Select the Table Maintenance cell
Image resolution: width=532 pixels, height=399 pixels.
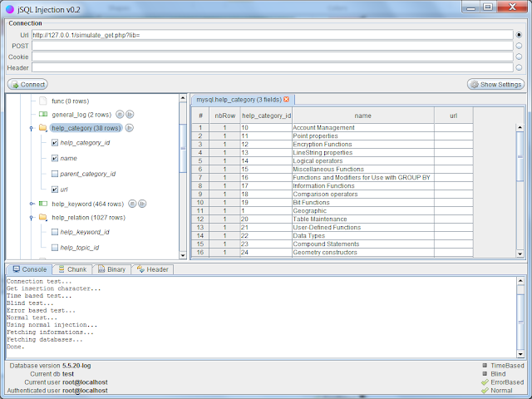[363, 219]
